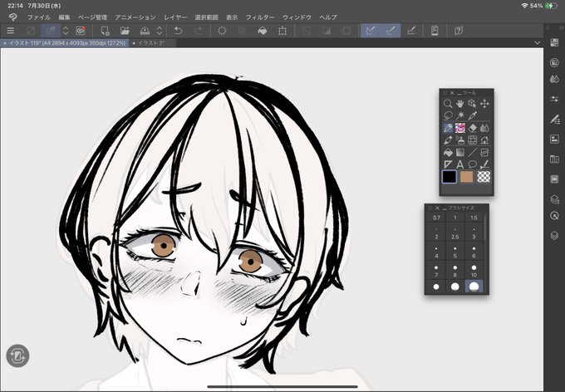Minimize the Tool palette
This screenshot has height=392, width=565.
[459, 93]
